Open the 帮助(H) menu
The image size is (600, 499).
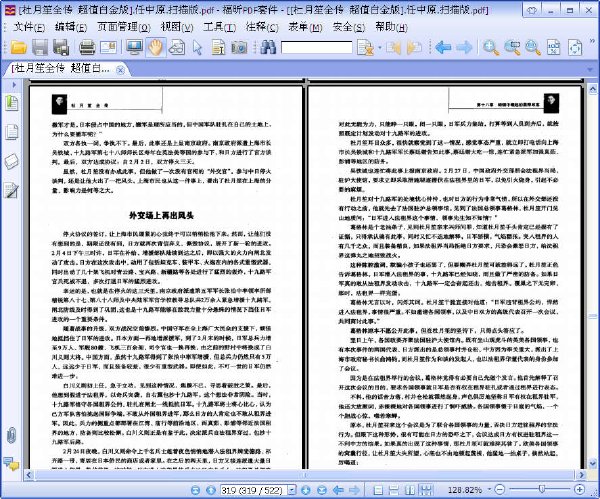pyautogui.click(x=391, y=27)
